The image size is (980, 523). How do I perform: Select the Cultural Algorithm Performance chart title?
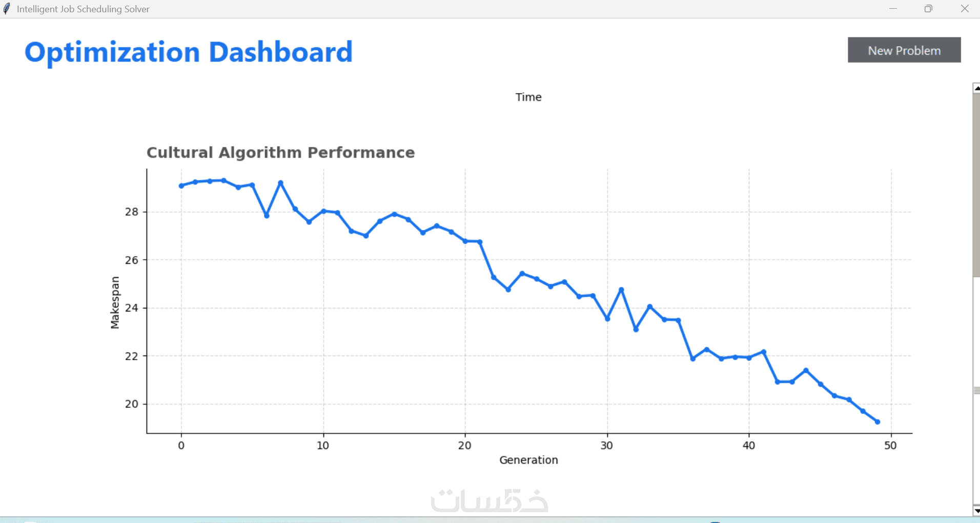tap(280, 153)
